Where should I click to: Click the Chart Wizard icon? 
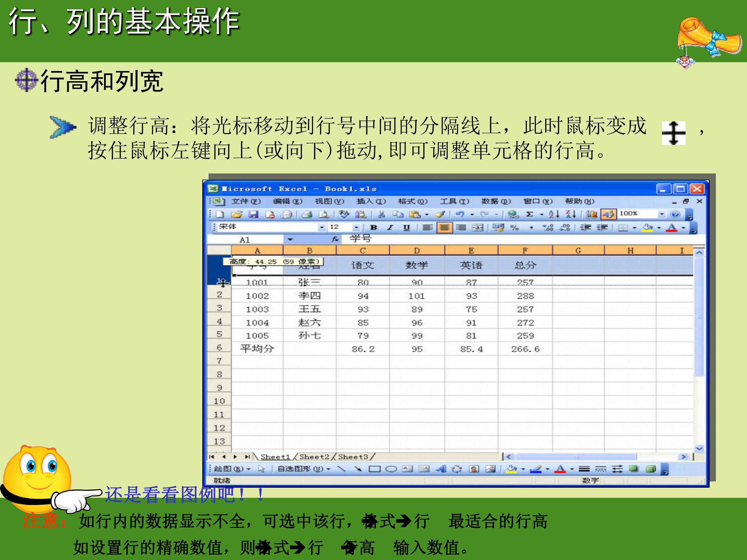591,214
